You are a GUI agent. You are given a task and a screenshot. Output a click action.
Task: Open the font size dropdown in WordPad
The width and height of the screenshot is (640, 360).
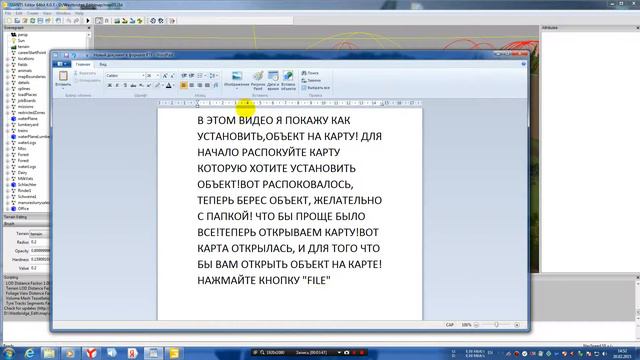(158, 76)
